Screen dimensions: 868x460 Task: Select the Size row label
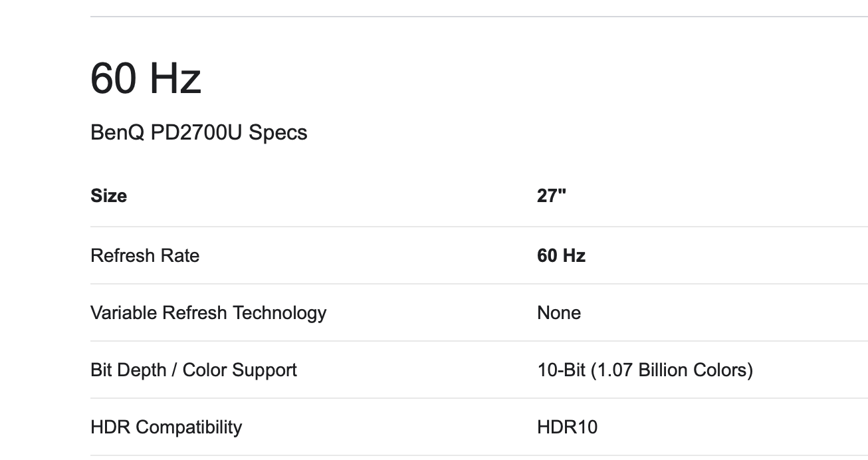(x=108, y=196)
